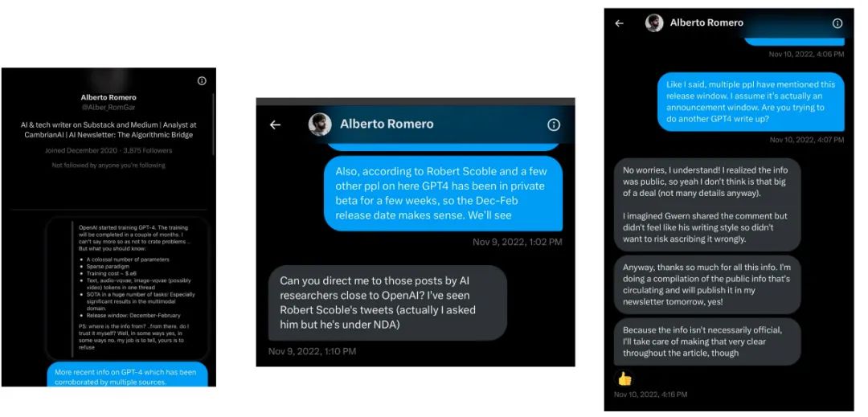Image resolution: width=868 pixels, height=417 pixels.
Task: Go back using the arrow in the middle chat header
Action: tap(275, 125)
